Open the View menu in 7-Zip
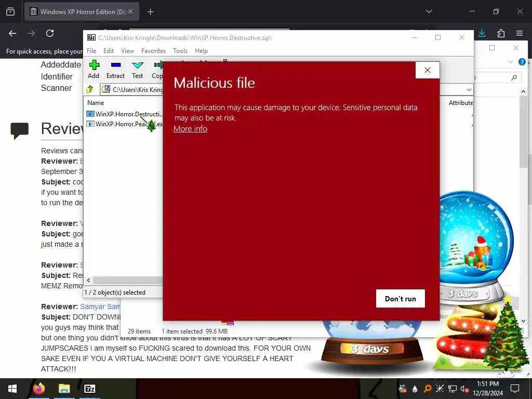Screen dimensions: 532x399 click(x=128, y=51)
